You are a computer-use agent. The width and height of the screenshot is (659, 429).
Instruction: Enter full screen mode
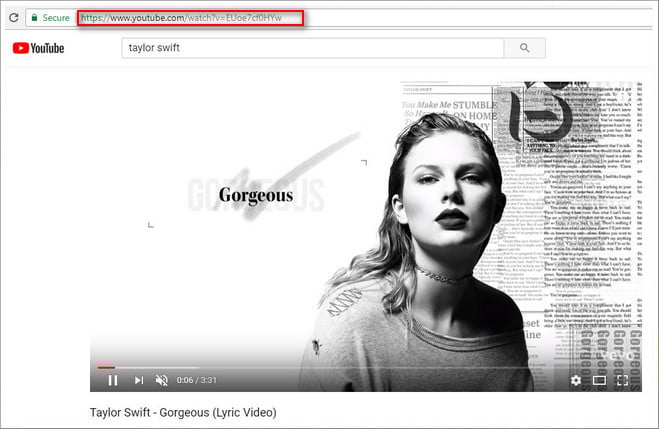pyautogui.click(x=622, y=380)
